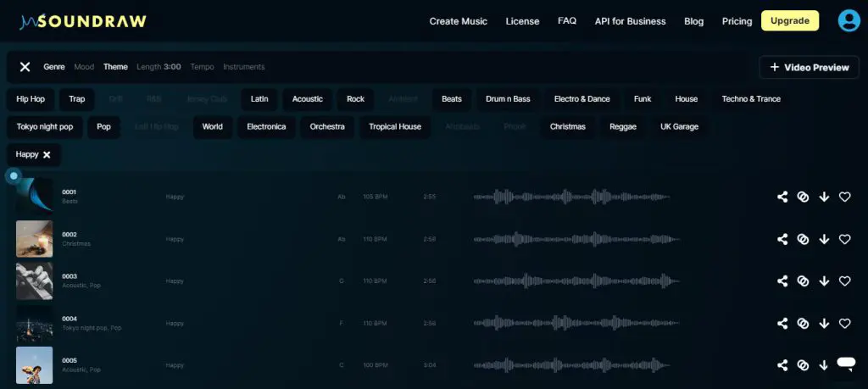Click the SOUNDRAW logo
Screen dimensions: 868x389
[x=83, y=22]
